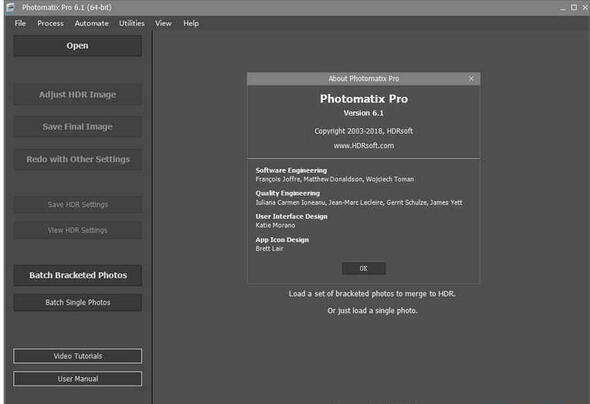Click the 'Version 6.1' text
The image size is (590, 404).
(x=363, y=113)
